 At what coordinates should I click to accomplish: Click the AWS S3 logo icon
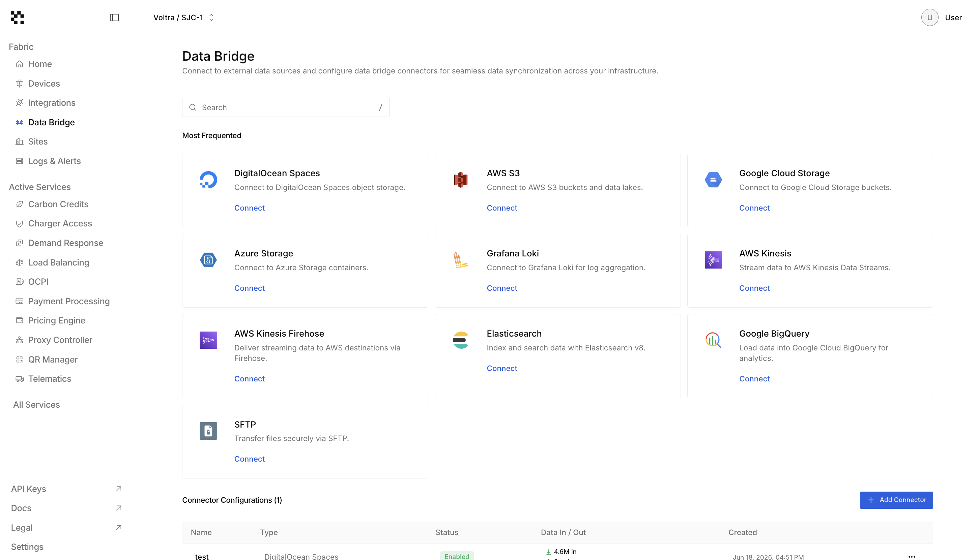(461, 180)
